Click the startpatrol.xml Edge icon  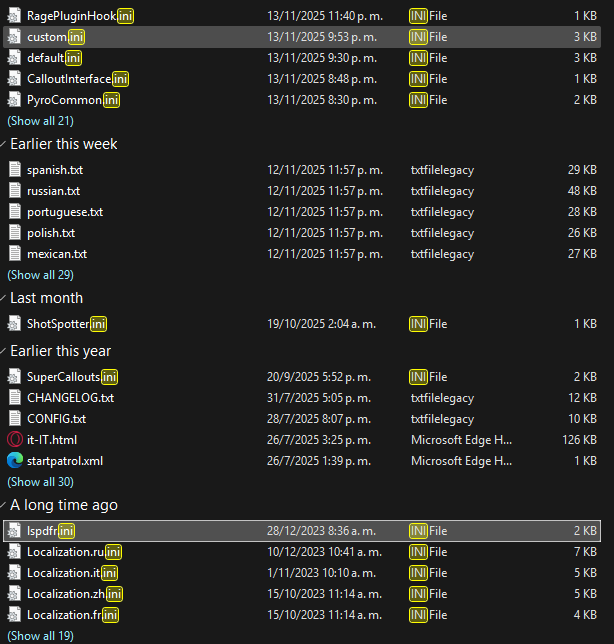[x=14, y=460]
